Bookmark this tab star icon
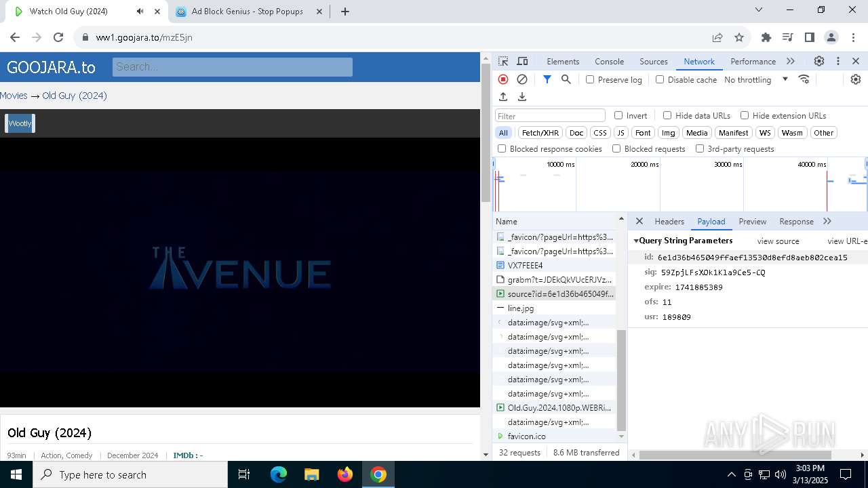Screen dimensions: 868x488 coord(739,37)
